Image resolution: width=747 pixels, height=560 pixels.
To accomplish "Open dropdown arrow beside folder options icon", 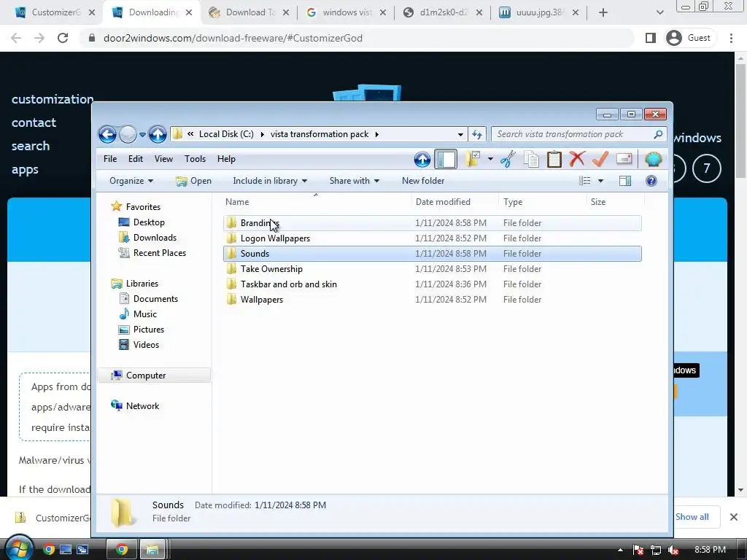I will (490, 159).
